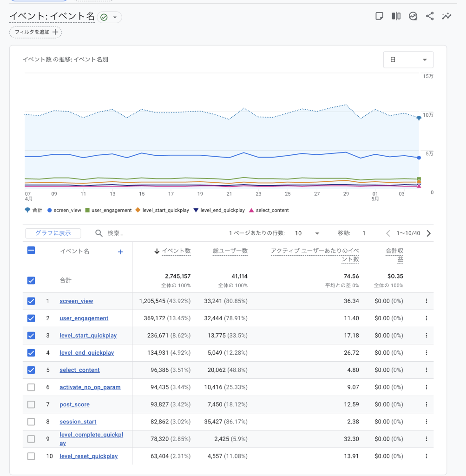This screenshot has width=466, height=476.
Task: Click the イベント名 column header
Action: click(x=75, y=251)
